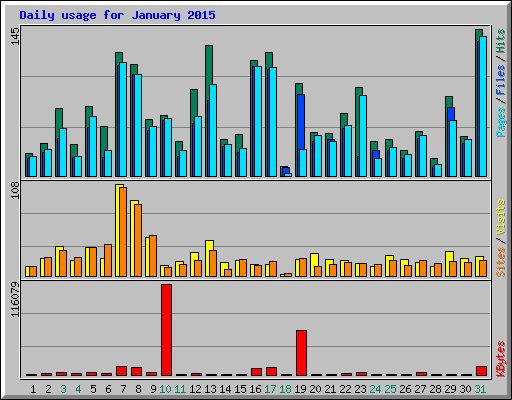Screen dimensions: 512x400
Task: Click the day 13 axis label
Action: point(210,389)
